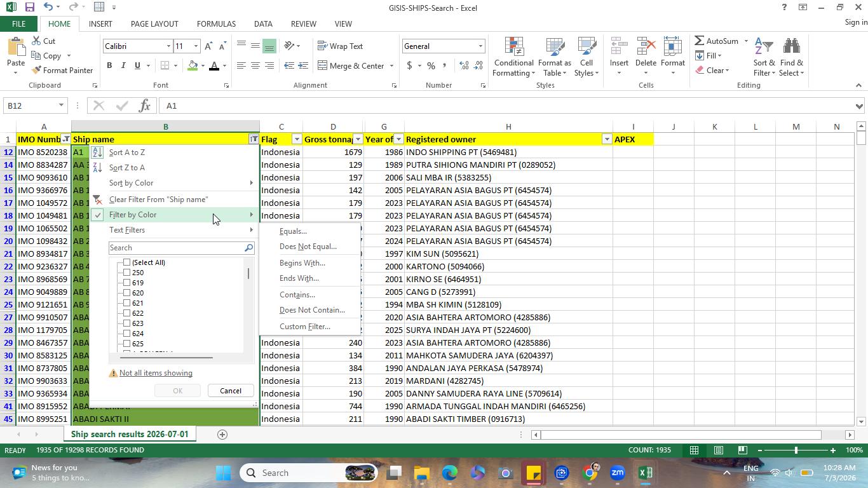Click the Insert function fx icon
This screenshot has height=488, width=868.
(144, 105)
